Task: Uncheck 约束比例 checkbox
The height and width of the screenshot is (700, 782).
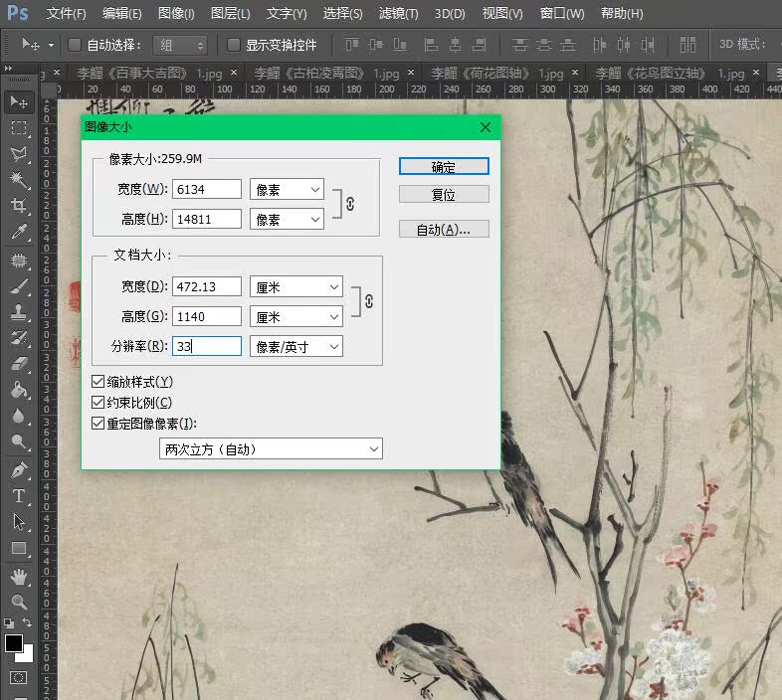Action: tap(98, 403)
